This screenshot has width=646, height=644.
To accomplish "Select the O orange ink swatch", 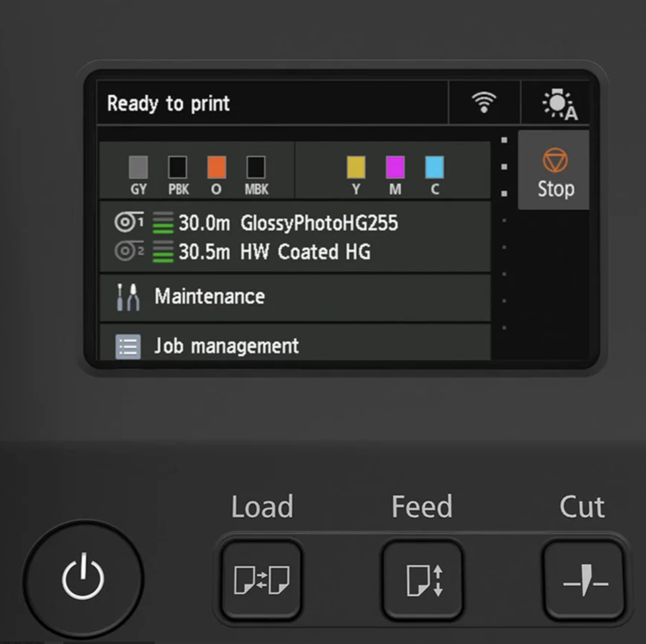I will 217,168.
